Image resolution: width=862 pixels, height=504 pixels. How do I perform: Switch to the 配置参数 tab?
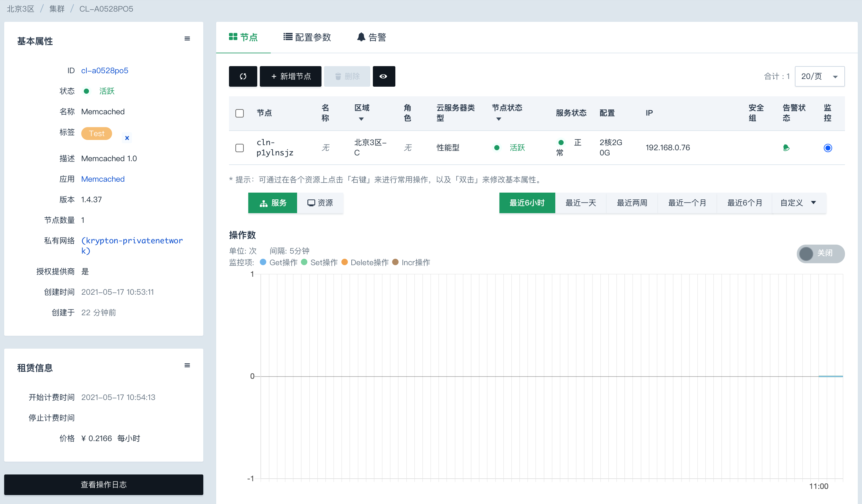307,37
